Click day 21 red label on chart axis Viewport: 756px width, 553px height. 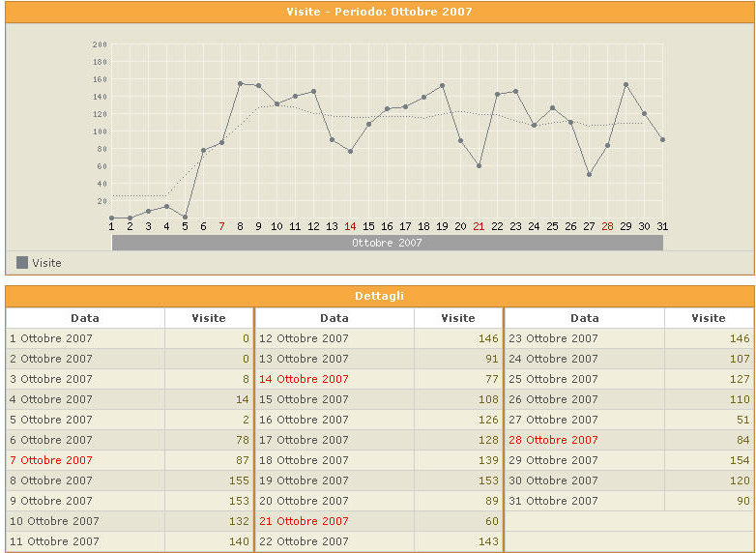tap(479, 226)
